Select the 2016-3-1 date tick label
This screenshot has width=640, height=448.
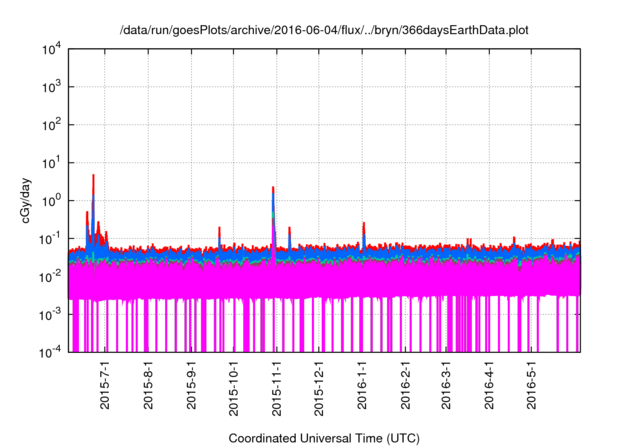(446, 384)
